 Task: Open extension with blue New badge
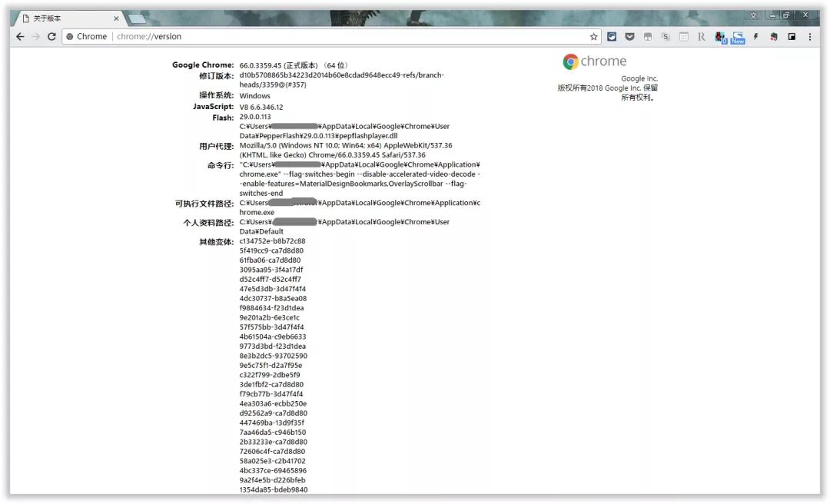point(737,37)
